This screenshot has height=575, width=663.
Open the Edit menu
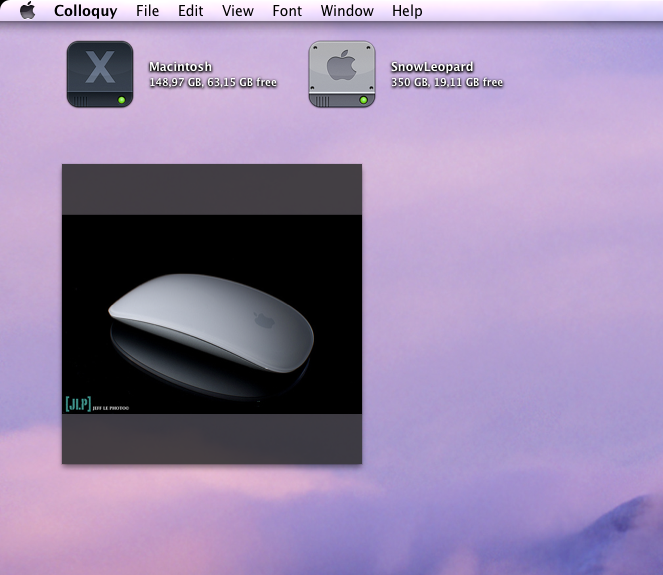190,11
